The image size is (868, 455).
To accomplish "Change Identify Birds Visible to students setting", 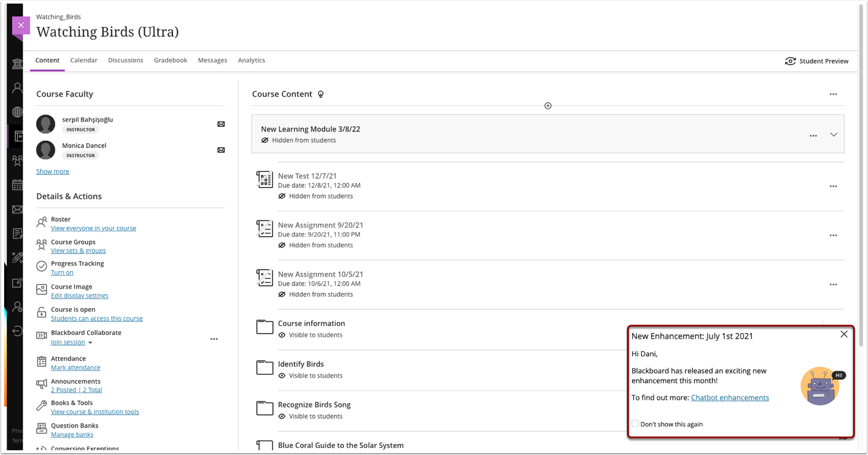I will 311,376.
